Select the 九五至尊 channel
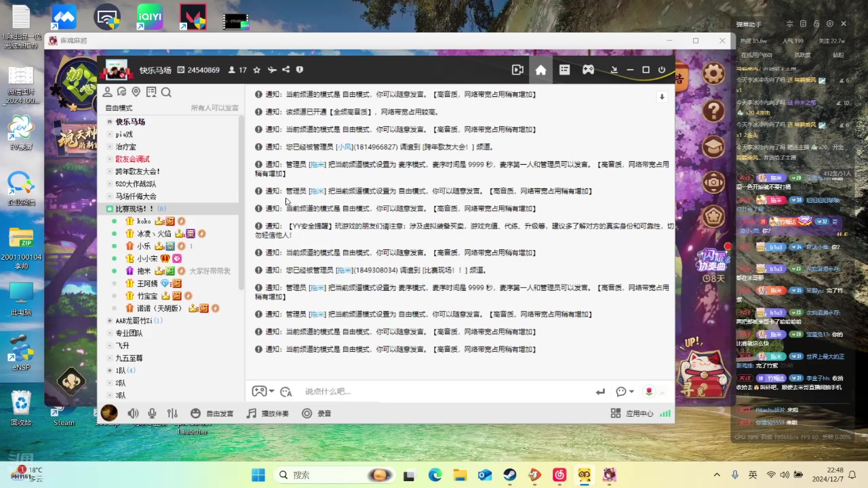868x488 pixels. [x=129, y=358]
